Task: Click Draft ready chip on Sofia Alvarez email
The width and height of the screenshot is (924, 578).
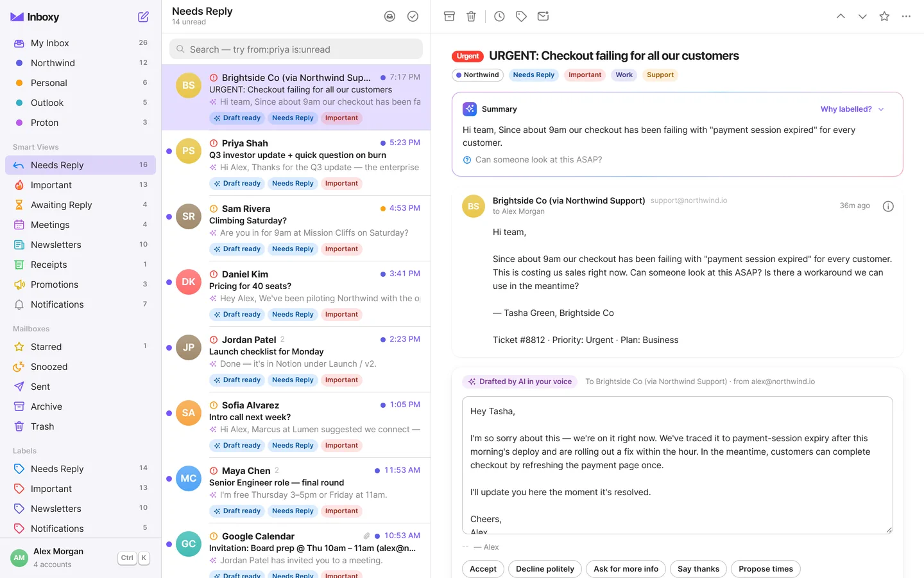Action: tap(237, 446)
